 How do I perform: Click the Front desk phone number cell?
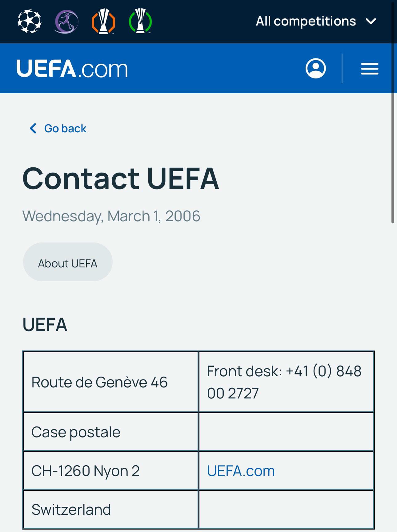click(x=286, y=382)
